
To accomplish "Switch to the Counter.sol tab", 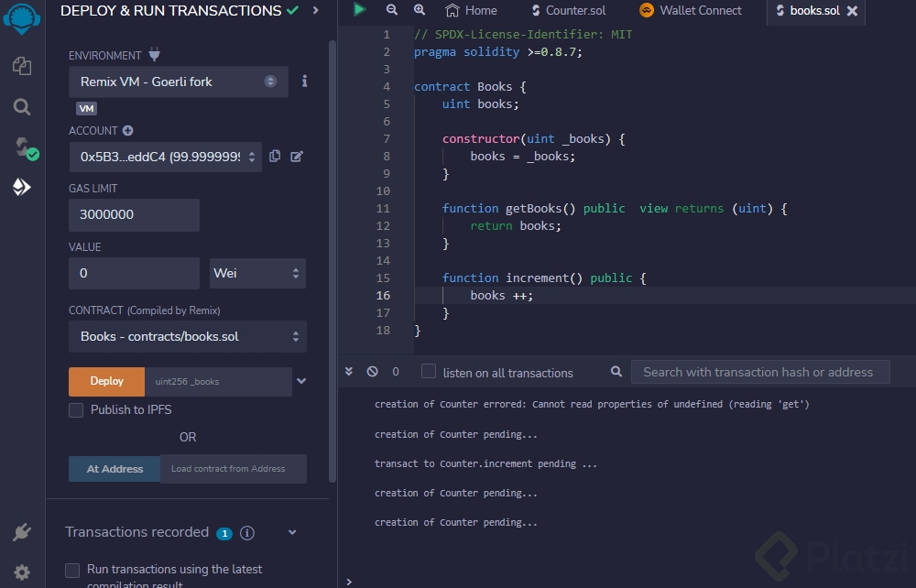I will [x=569, y=10].
